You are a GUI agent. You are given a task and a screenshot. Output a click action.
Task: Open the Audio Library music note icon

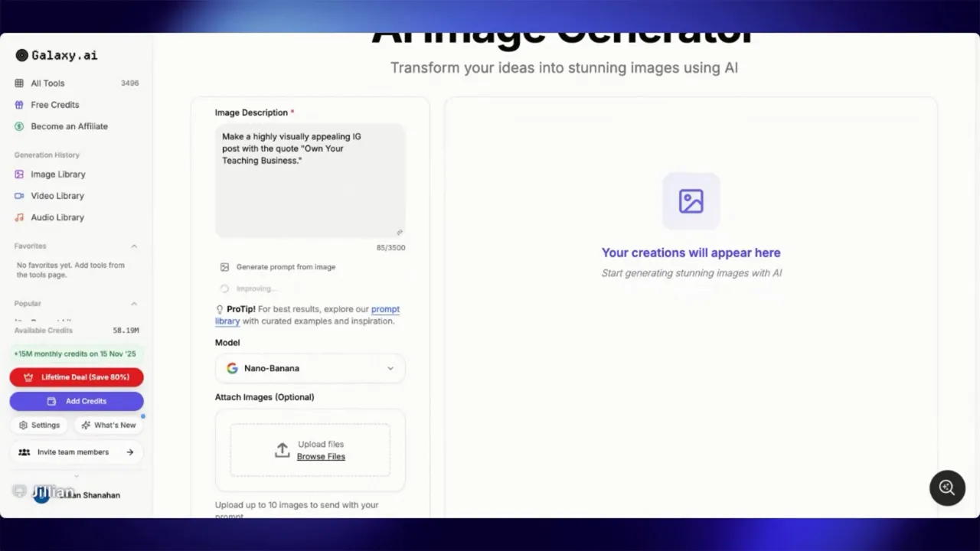point(18,217)
